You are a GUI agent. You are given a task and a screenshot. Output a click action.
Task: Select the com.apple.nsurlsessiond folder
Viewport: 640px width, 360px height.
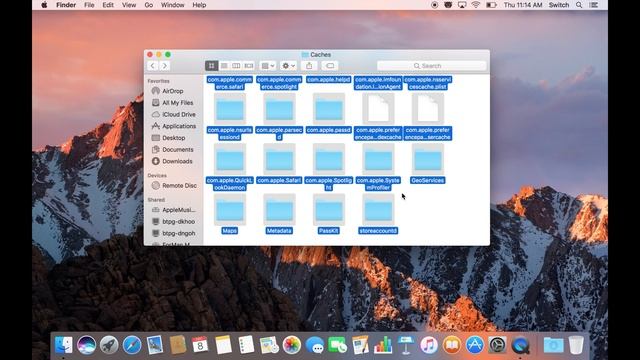click(230, 109)
